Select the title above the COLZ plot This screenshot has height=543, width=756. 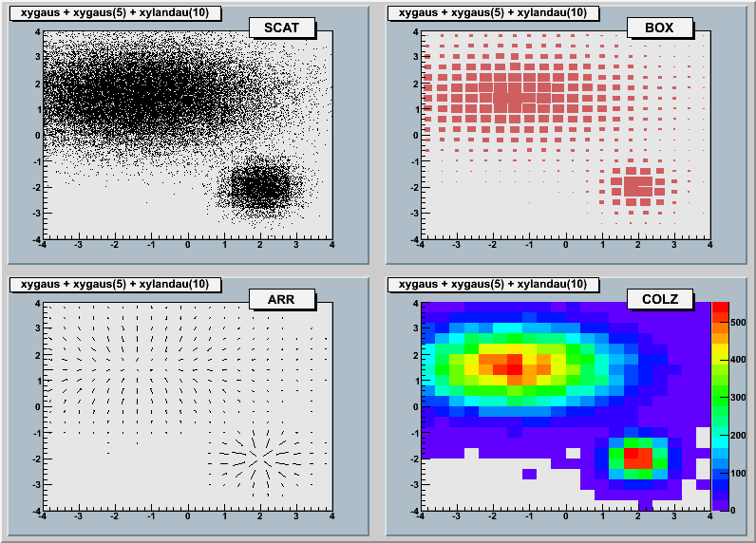click(x=493, y=284)
